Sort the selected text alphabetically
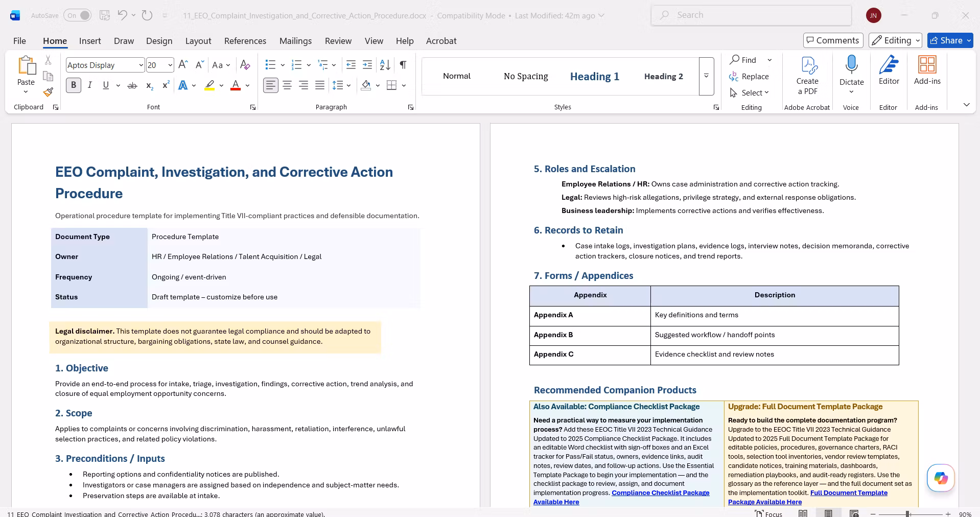The image size is (980, 517). click(x=385, y=65)
